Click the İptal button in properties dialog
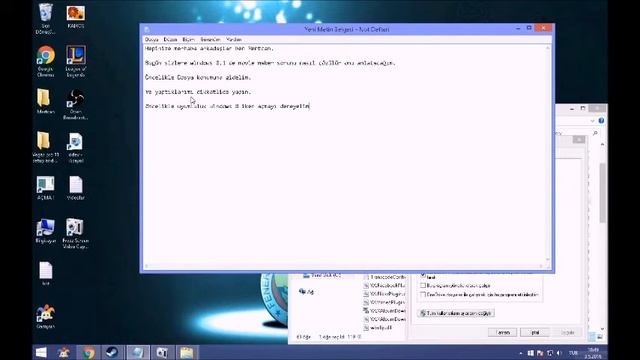Image resolution: width=640 pixels, height=360 pixels. point(535,332)
